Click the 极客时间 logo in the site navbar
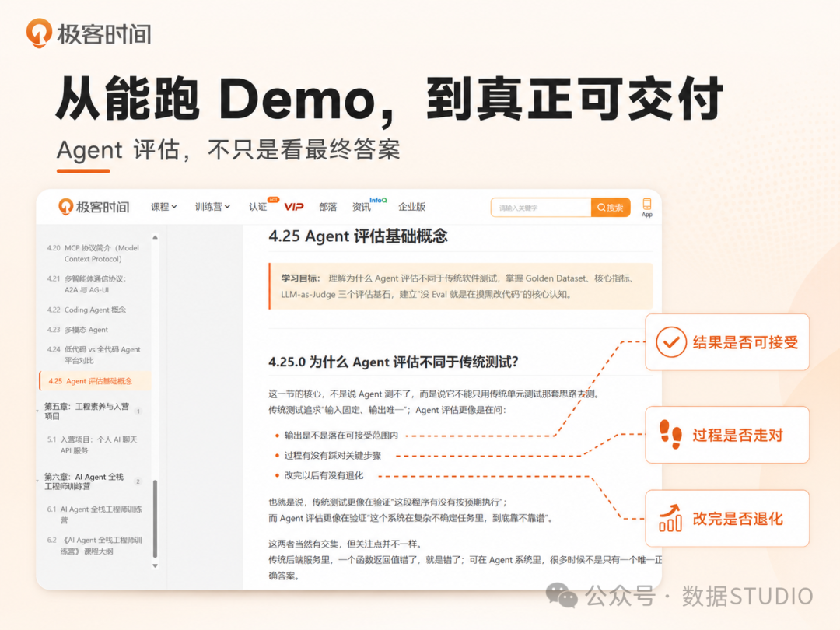The height and width of the screenshot is (630, 840). [x=94, y=207]
